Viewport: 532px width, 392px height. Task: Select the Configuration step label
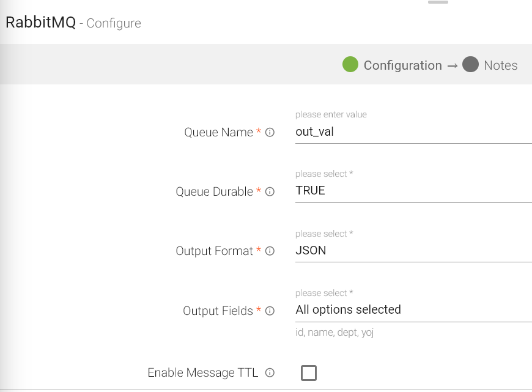click(x=402, y=65)
